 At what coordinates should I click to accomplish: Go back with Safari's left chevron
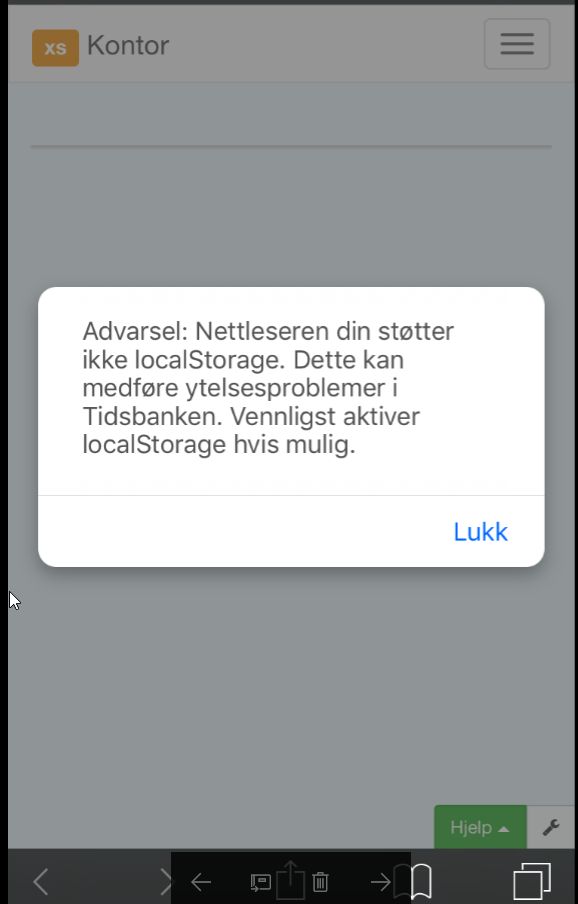pos(41,882)
